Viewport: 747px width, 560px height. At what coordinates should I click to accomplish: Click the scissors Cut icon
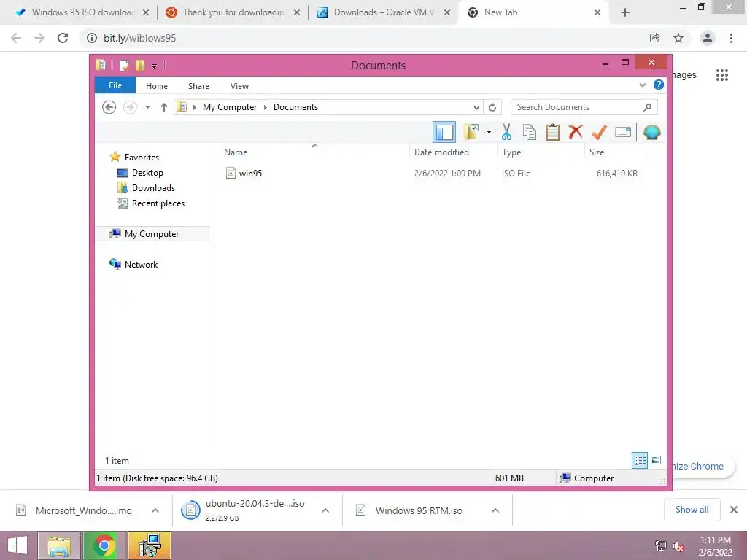506,132
